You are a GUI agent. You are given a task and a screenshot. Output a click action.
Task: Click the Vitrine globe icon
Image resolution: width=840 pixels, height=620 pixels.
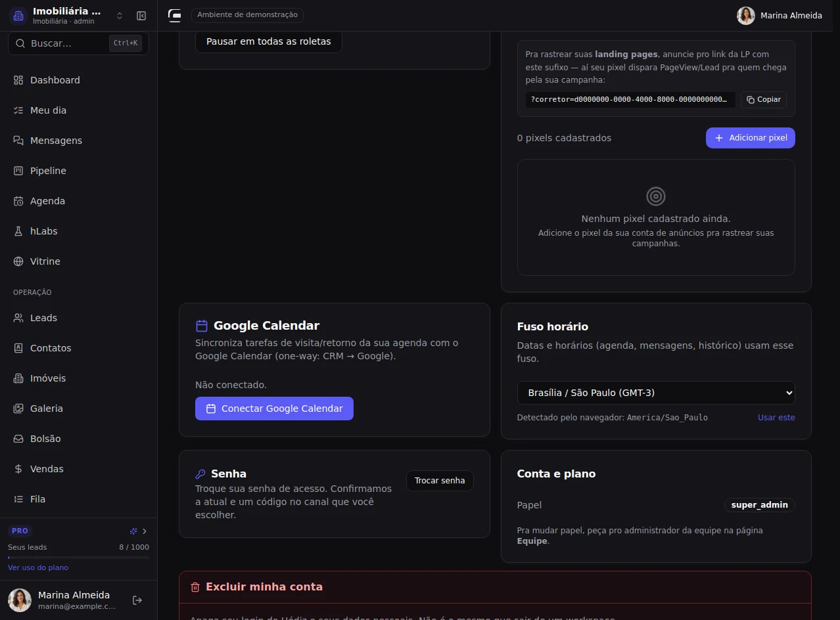click(18, 261)
